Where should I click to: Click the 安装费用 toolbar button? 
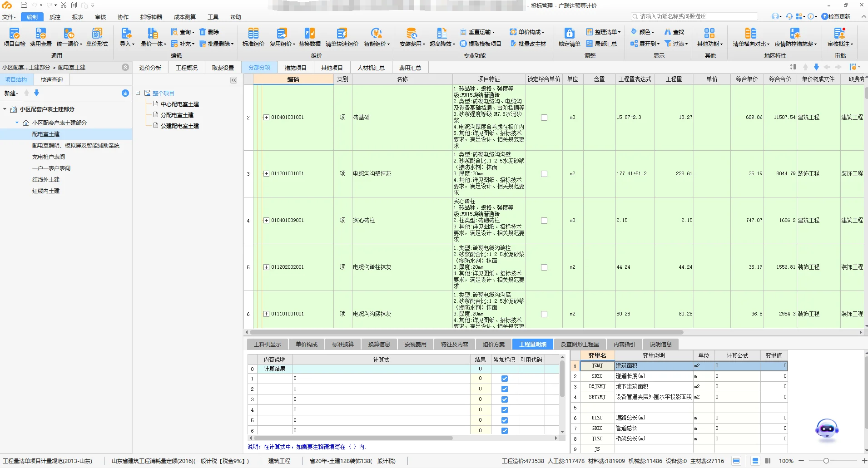pos(412,37)
